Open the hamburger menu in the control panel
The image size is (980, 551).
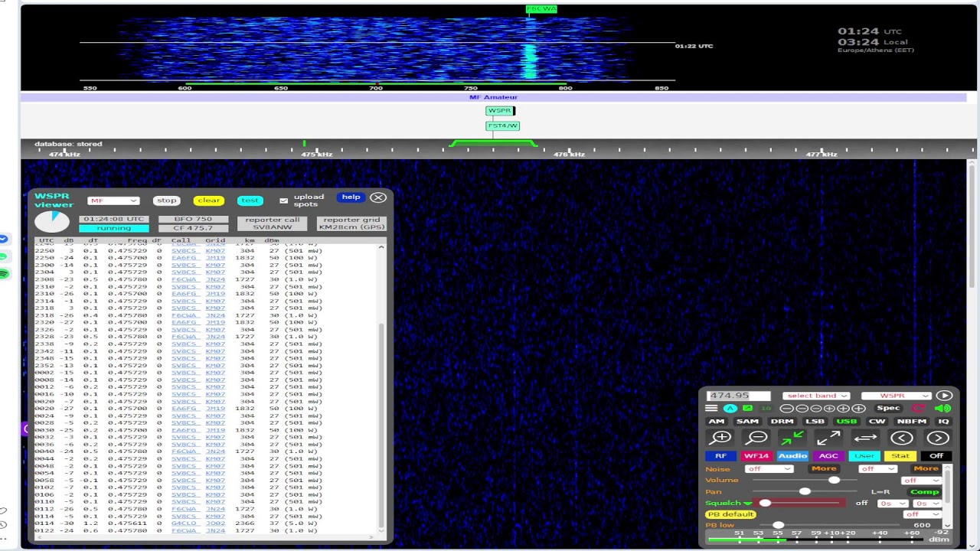[711, 408]
